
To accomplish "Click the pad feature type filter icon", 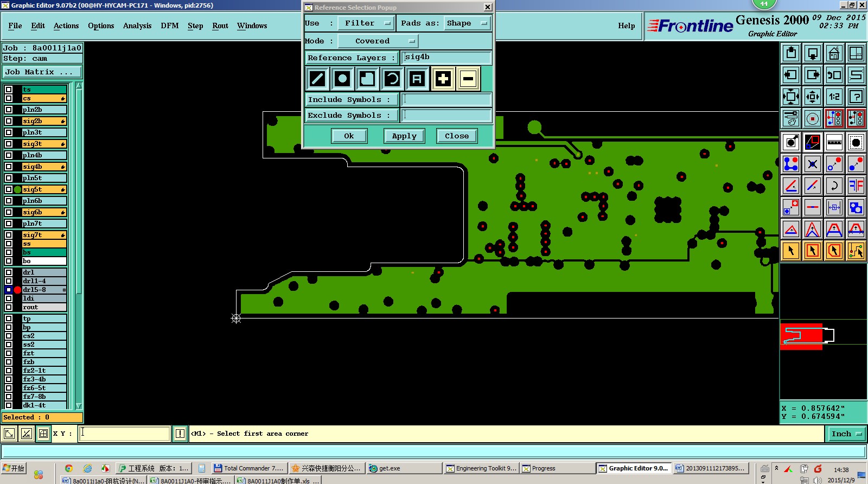I will click(x=342, y=79).
